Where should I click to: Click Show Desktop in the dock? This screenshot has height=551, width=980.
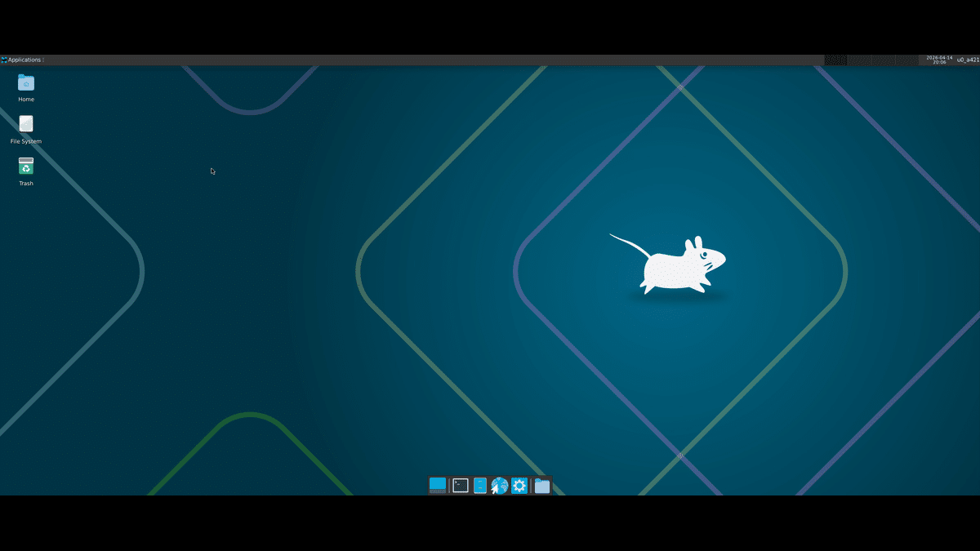coord(438,486)
